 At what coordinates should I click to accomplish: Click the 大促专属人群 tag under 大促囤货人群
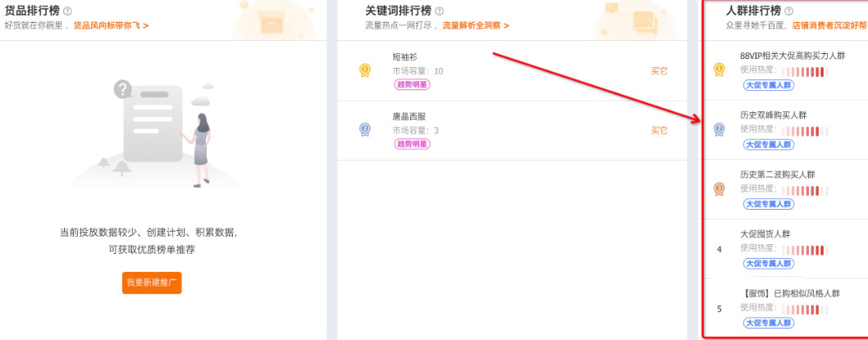pyautogui.click(x=768, y=263)
